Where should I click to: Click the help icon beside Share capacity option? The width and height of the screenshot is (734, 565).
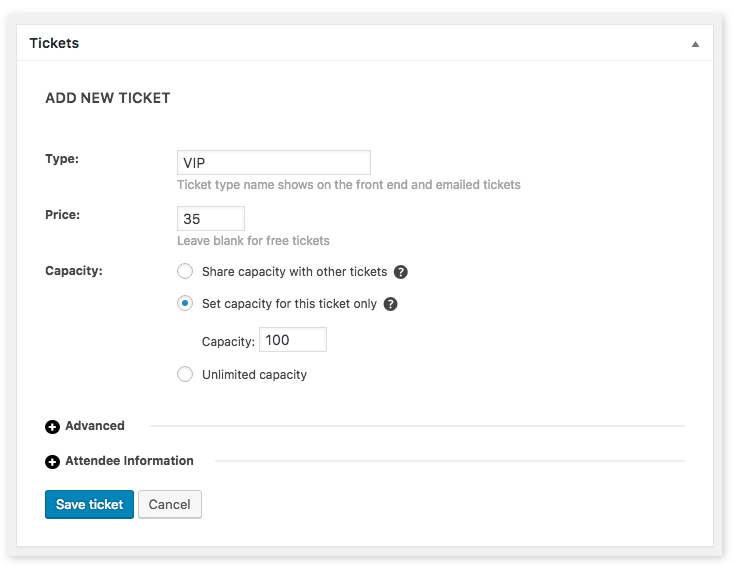(x=400, y=272)
